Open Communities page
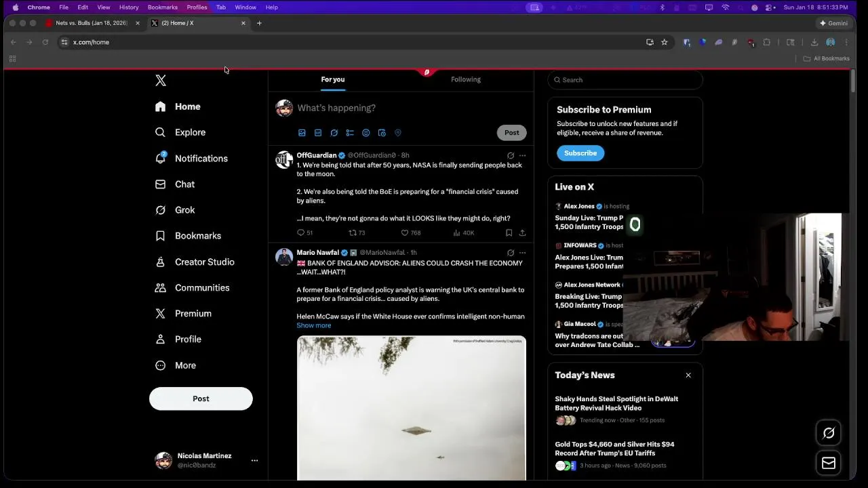 pyautogui.click(x=192, y=287)
